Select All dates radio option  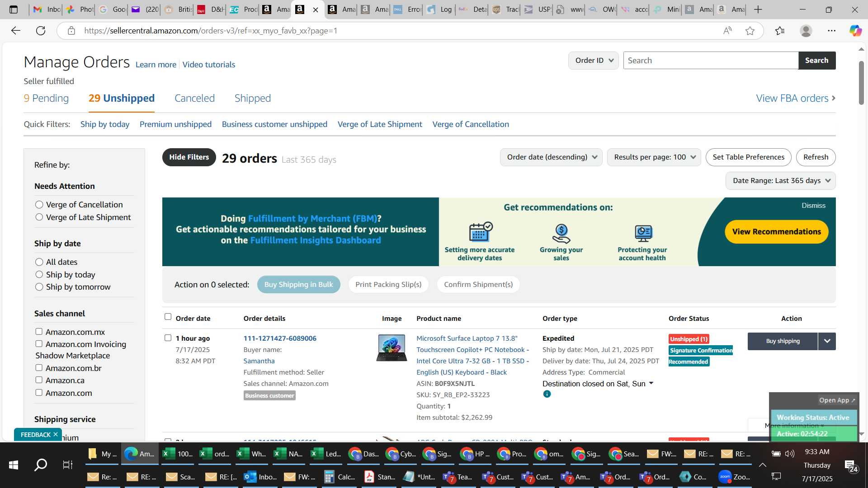pyautogui.click(x=39, y=262)
